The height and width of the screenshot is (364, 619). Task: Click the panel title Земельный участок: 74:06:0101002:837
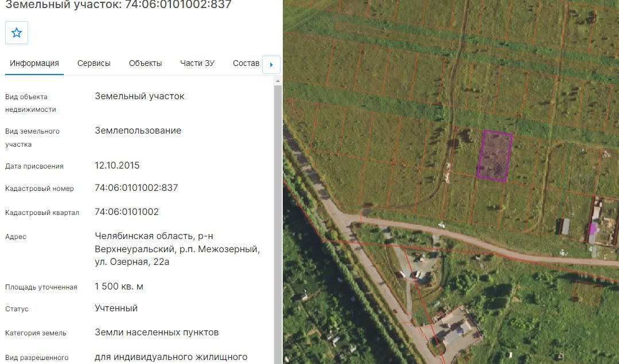(118, 5)
